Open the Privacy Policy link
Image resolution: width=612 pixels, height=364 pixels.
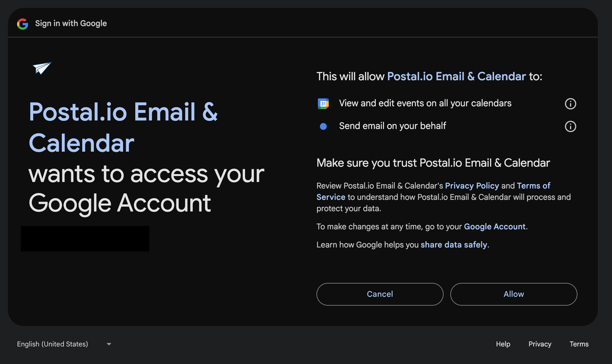tap(472, 186)
